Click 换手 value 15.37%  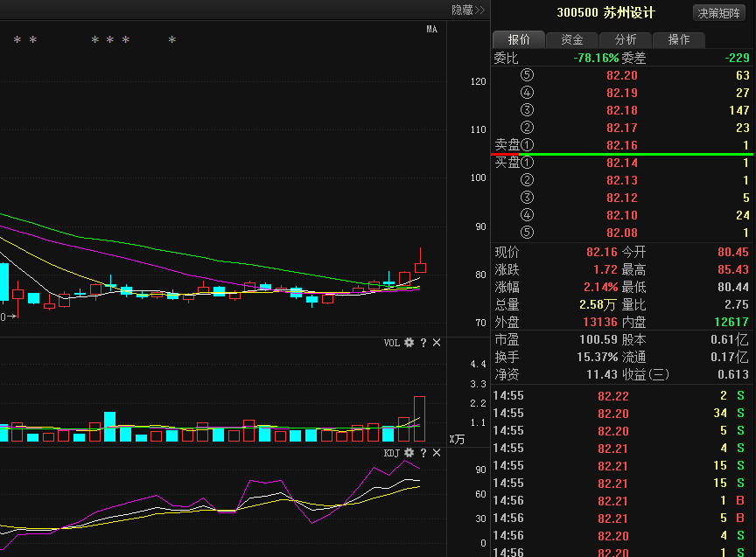pos(598,357)
